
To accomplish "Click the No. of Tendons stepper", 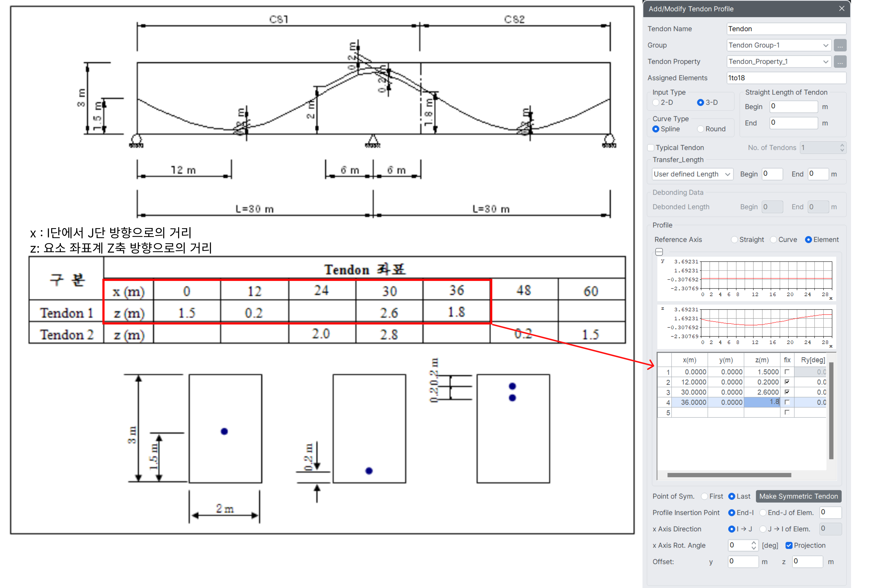I will coord(842,148).
